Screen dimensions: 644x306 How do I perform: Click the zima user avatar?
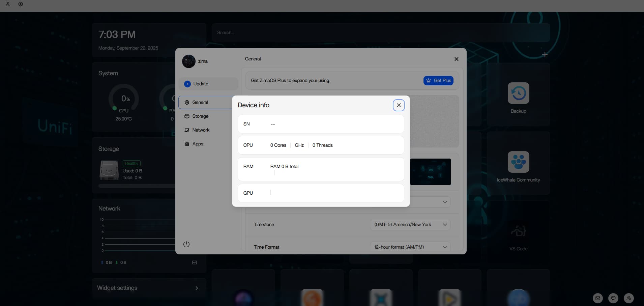[x=189, y=61]
